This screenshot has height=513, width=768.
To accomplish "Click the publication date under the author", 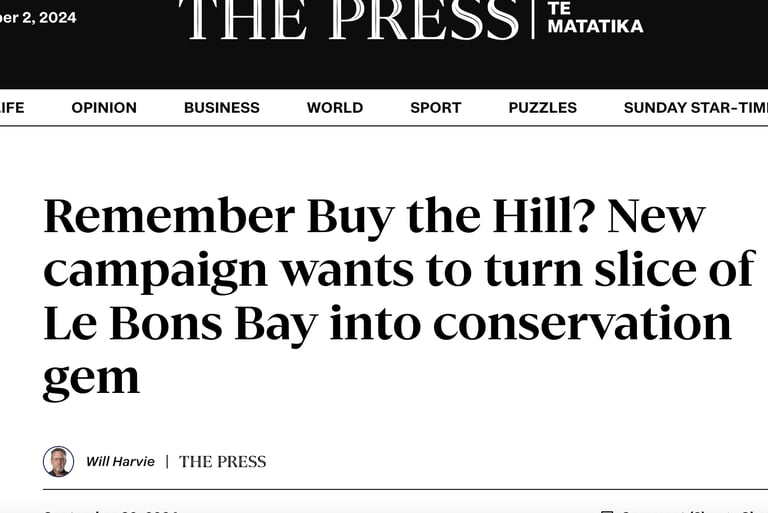I will (110, 511).
